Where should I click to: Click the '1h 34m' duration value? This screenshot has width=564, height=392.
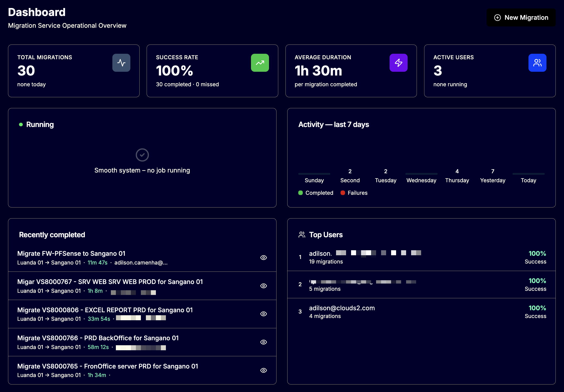click(x=97, y=375)
